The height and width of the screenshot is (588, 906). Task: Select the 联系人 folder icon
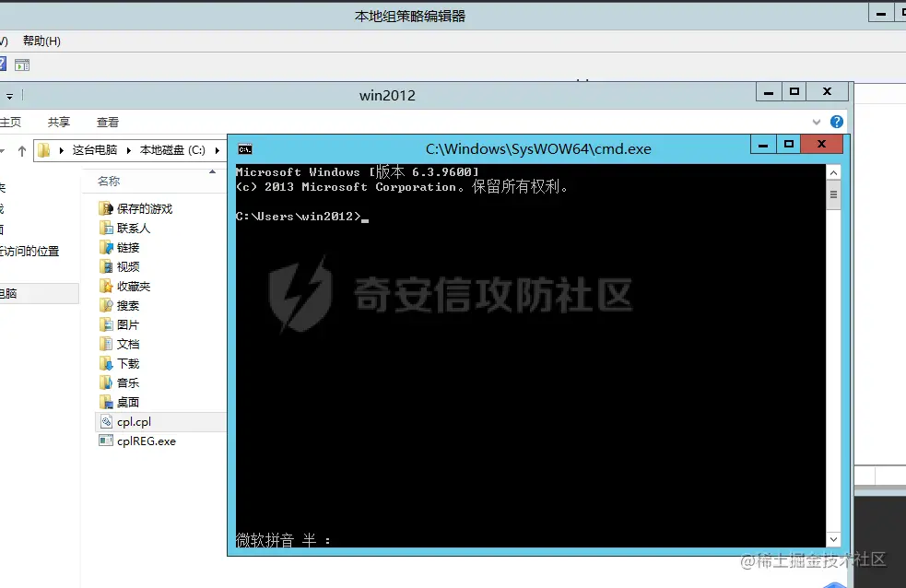tap(106, 229)
